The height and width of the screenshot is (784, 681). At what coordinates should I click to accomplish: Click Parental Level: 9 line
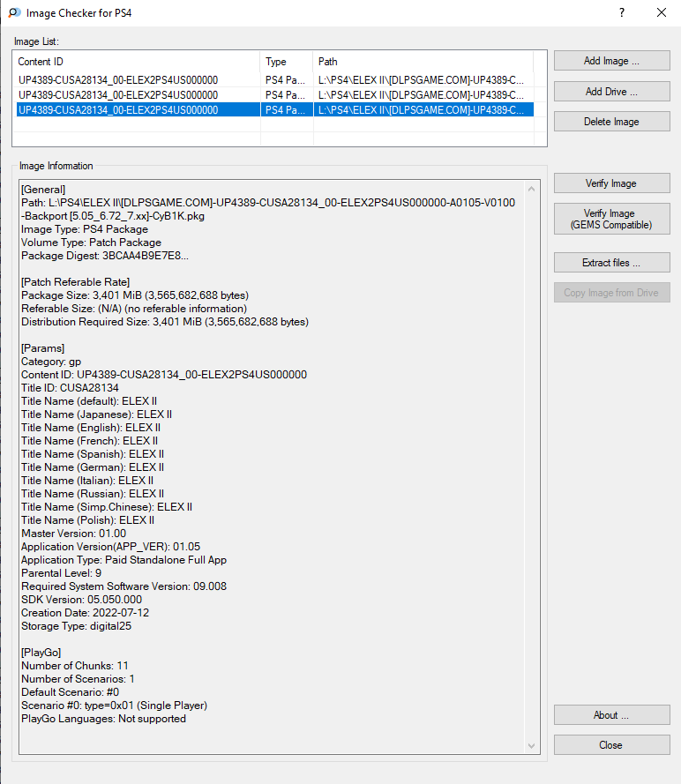[x=61, y=573]
